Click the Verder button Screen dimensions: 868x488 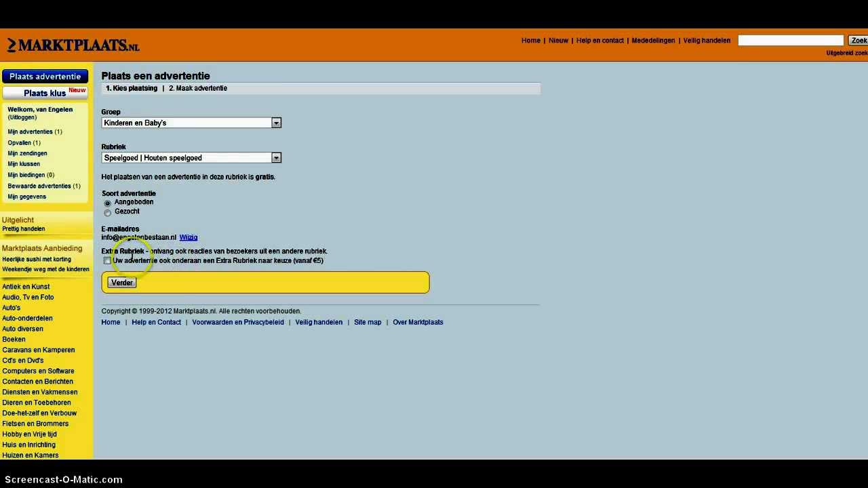point(122,283)
